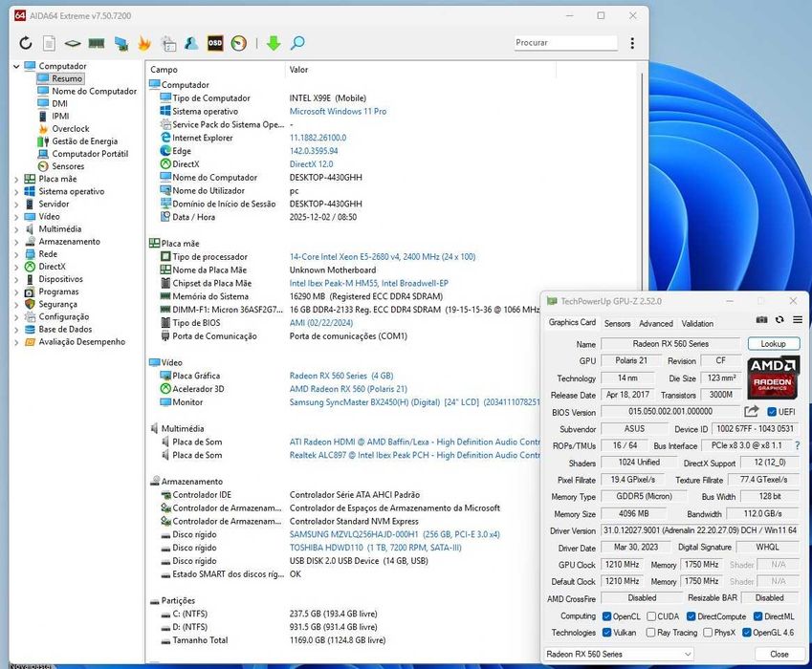Toggle the CUDA checkbox
The width and height of the screenshot is (812, 669).
click(651, 616)
